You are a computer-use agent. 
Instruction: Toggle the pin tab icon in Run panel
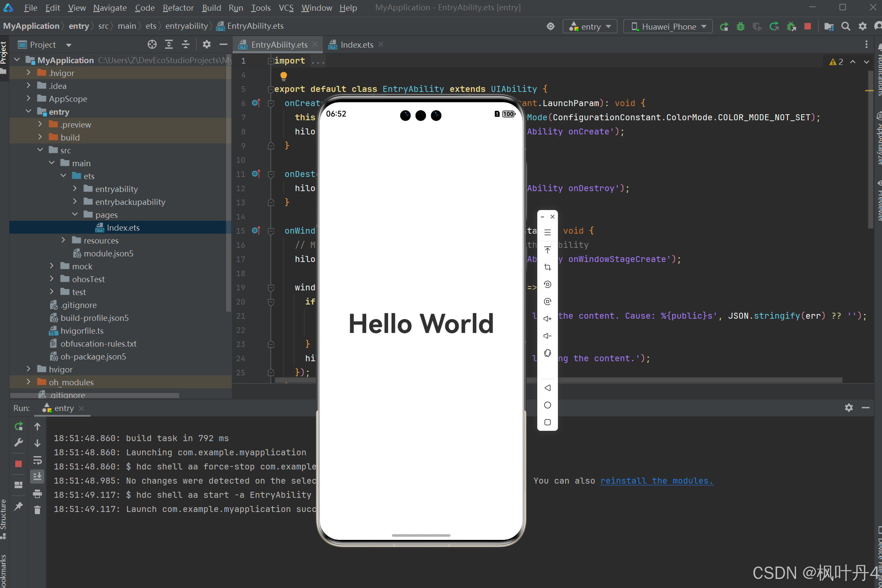pos(18,506)
